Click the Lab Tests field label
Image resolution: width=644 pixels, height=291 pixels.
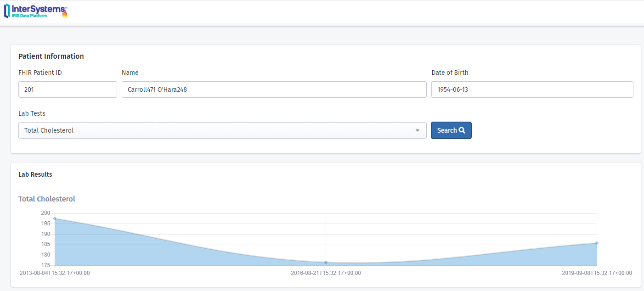point(32,113)
